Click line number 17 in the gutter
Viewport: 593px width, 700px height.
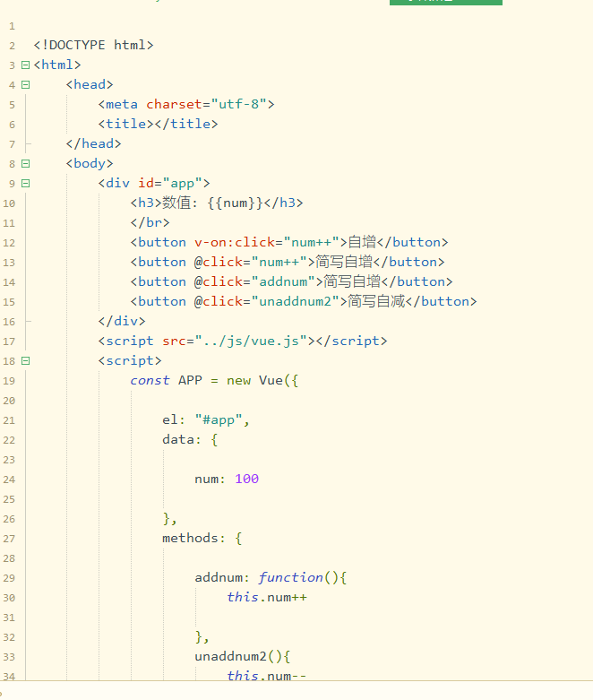pyautogui.click(x=9, y=341)
